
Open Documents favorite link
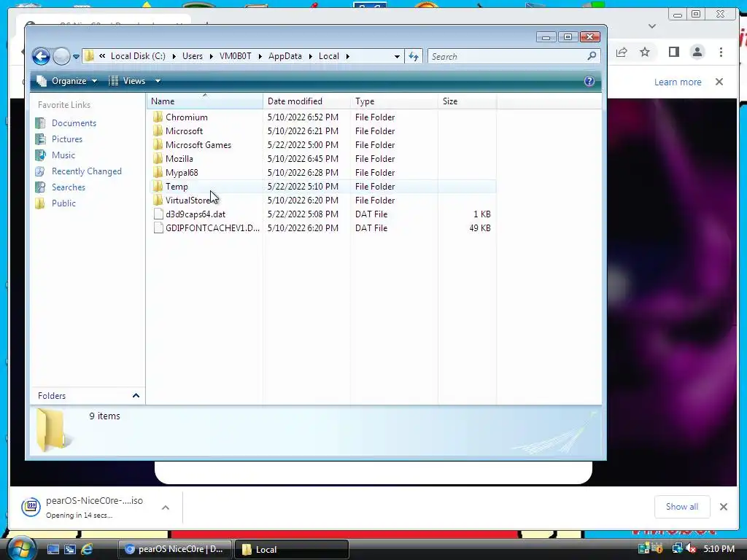74,122
